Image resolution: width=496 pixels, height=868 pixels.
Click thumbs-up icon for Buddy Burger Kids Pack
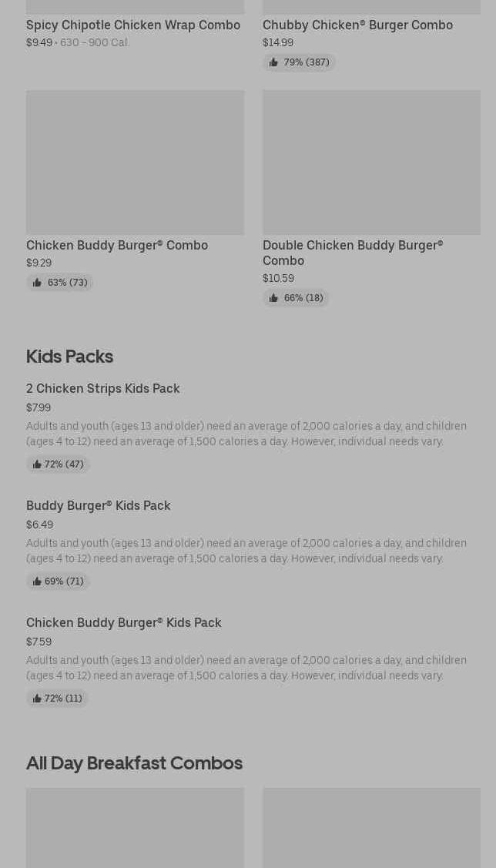(x=37, y=581)
